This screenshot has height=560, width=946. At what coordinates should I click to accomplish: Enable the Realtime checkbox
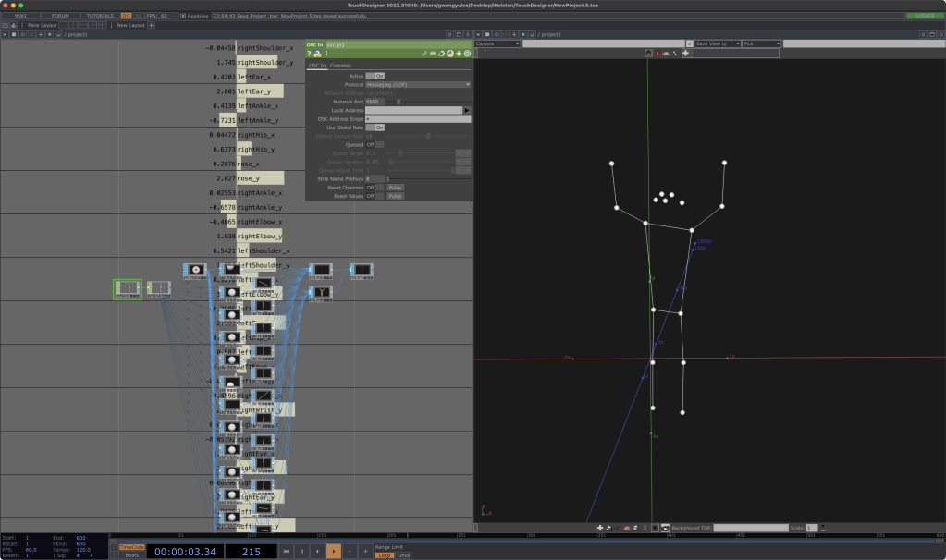click(x=184, y=16)
